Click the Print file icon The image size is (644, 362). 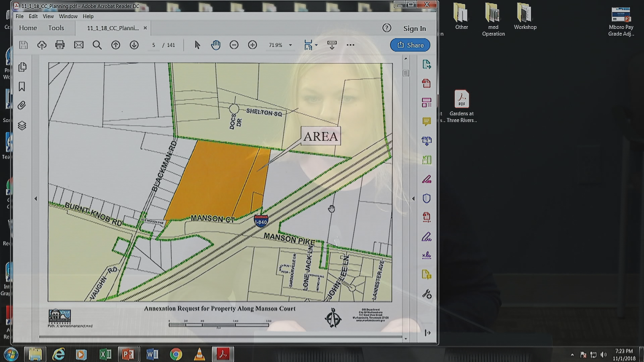click(x=60, y=45)
